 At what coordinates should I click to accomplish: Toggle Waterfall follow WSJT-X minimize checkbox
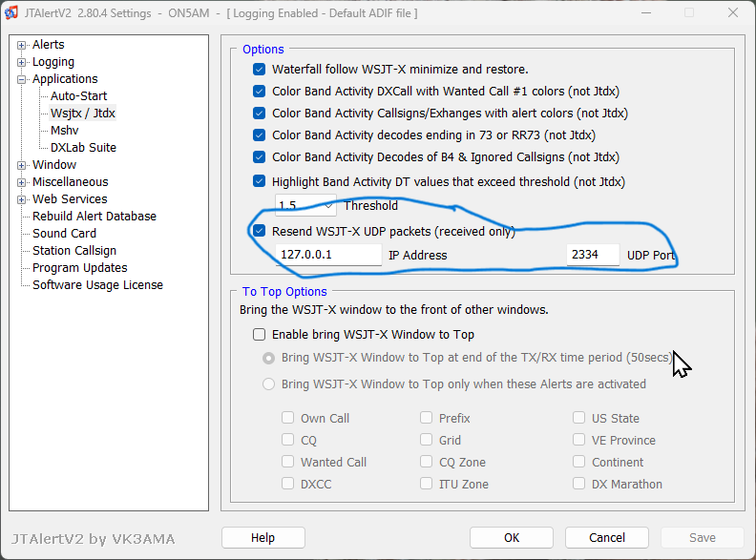(x=259, y=70)
